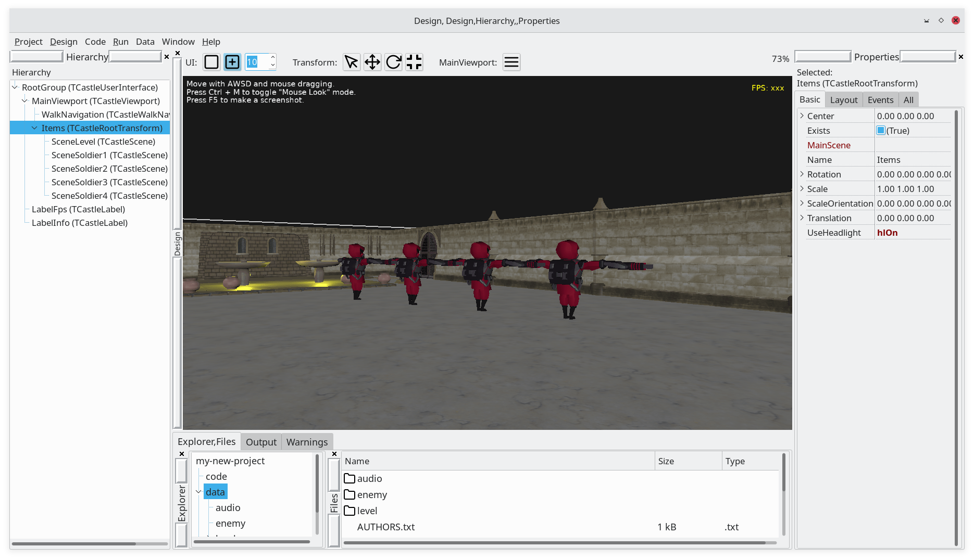Screen dimensions: 974x560
Task: Click the enemy folder icon in Files
Action: (349, 494)
